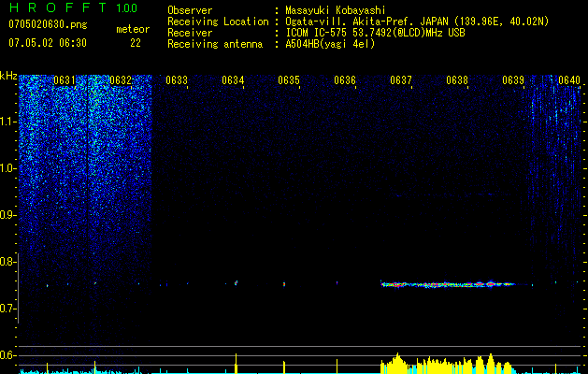Click the 0636 time marker
This screenshot has height=374, width=588.
point(345,80)
